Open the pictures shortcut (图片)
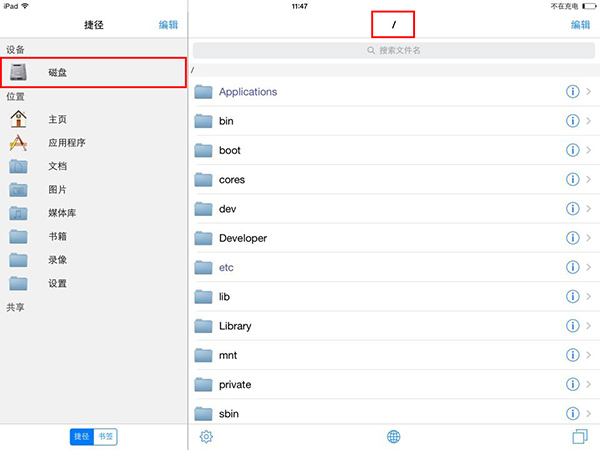This screenshot has width=600, height=450. point(18,189)
